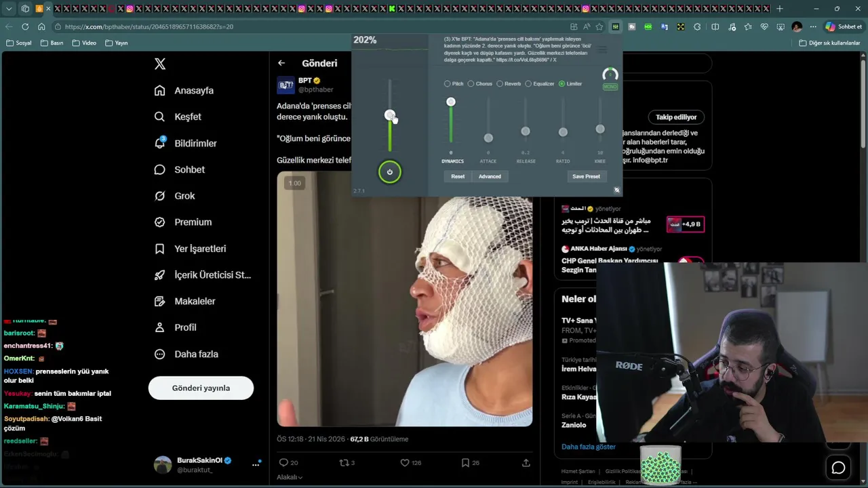Open Daha fazla menu in X sidebar
Image resolution: width=868 pixels, height=488 pixels.
[x=186, y=354]
